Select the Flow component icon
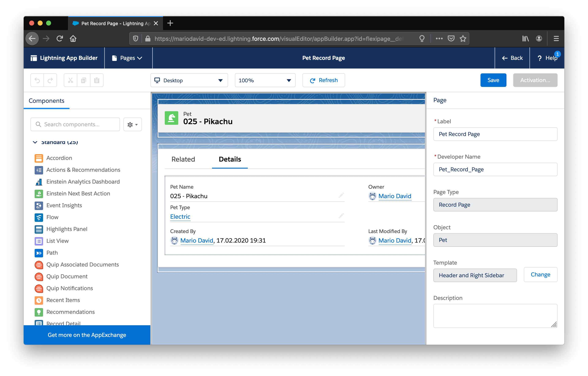 39,217
